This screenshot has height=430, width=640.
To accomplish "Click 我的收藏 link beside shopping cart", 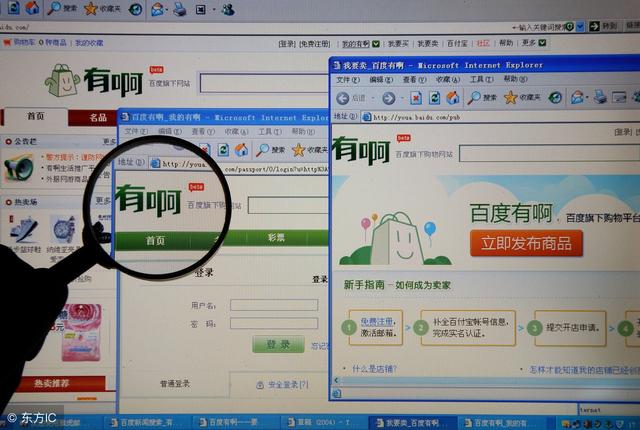I will tap(89, 43).
